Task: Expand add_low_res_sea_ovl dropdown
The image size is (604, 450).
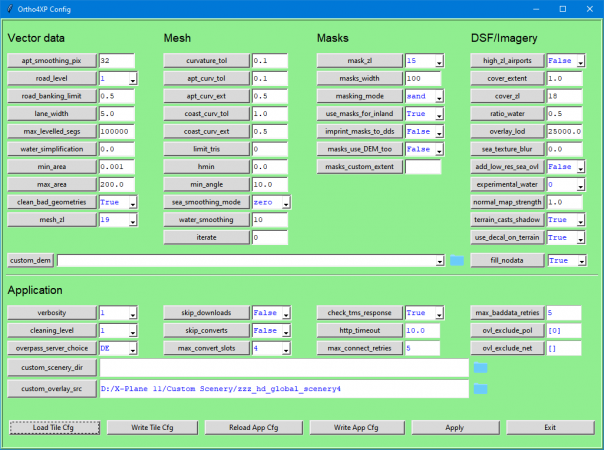Action: click(581, 167)
